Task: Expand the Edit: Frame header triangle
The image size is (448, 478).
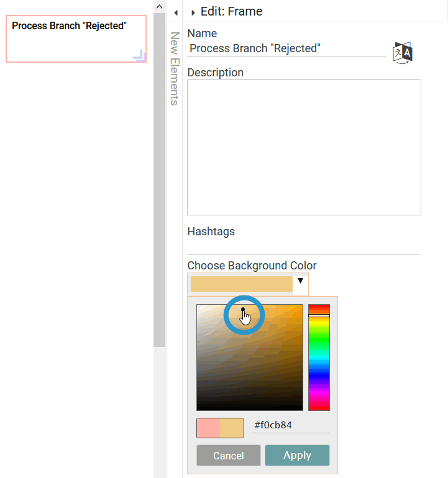Action: tap(193, 12)
